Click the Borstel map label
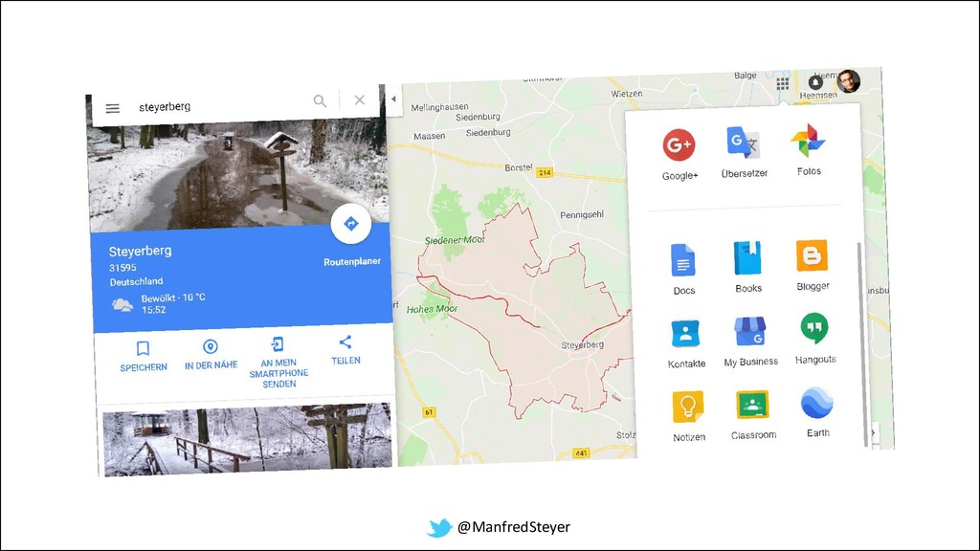 [x=518, y=167]
